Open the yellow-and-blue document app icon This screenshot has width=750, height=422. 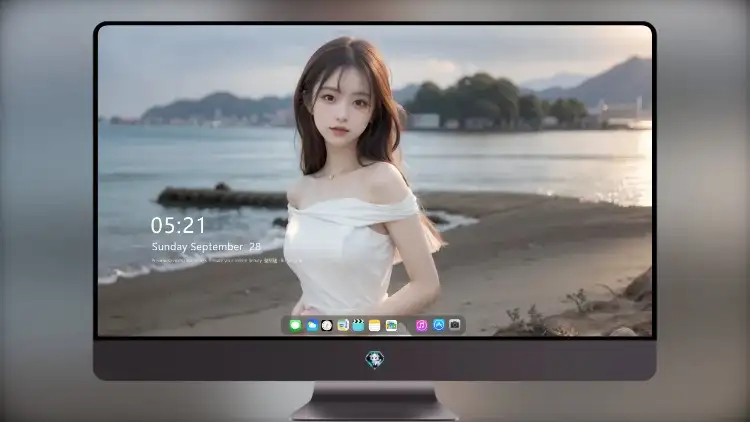(343, 325)
